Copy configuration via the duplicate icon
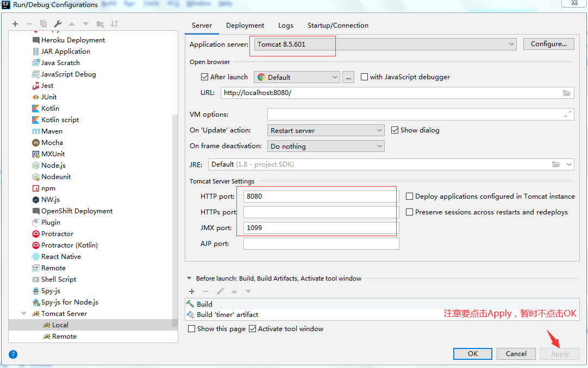Screen dimensions: 588x368 [43, 24]
